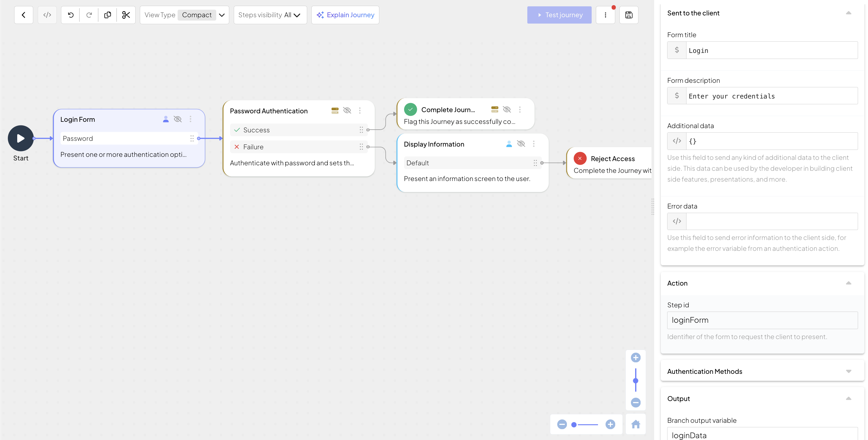
Task: Open the code view icon
Action: point(47,15)
